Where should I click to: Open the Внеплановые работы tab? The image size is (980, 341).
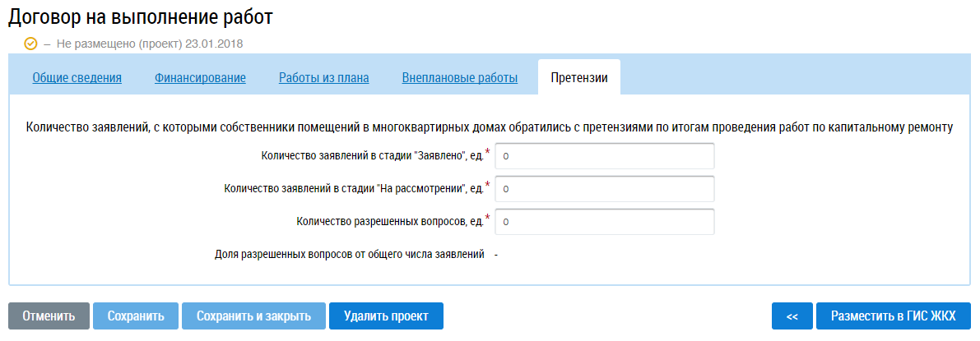click(x=459, y=78)
